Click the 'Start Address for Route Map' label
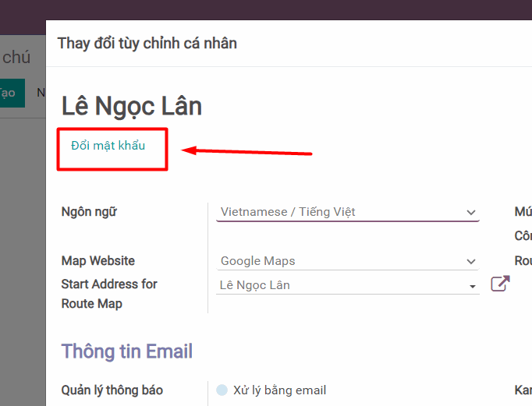This screenshot has height=406, width=532. (109, 294)
